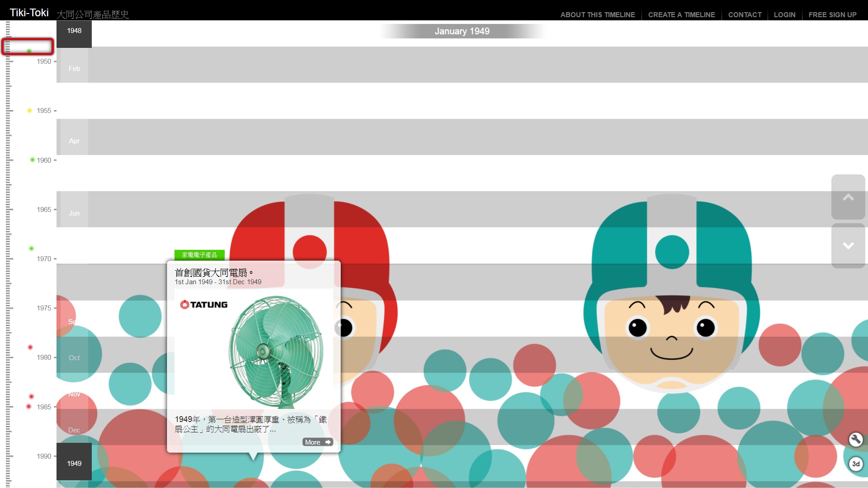Screen dimensions: 868x488
Task: Click the Tiki-Toki logo
Action: click(29, 13)
